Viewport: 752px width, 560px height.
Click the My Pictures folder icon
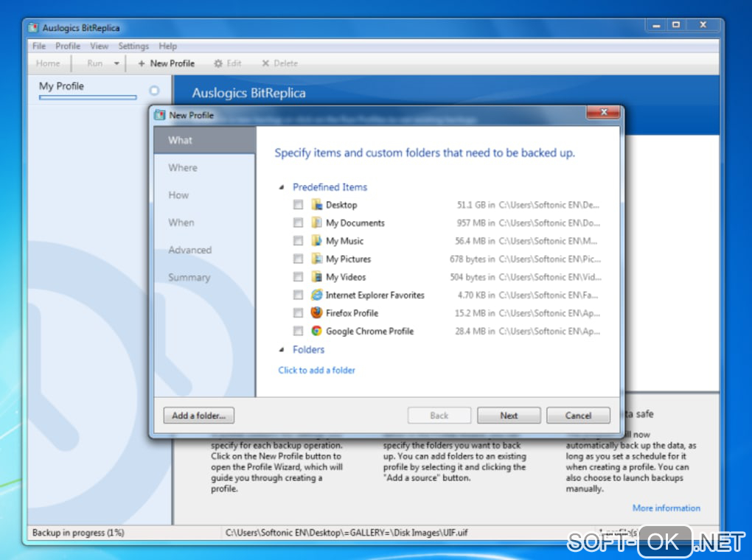316,259
